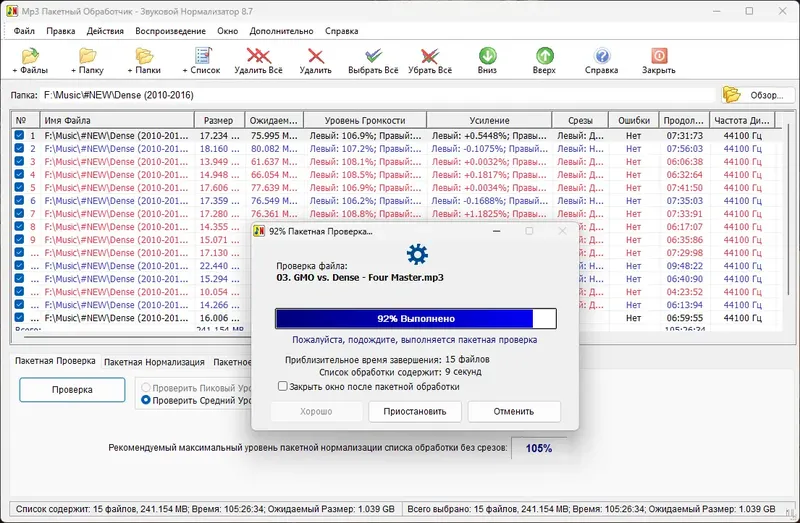
Task: Click the dialog's title bar app icon
Action: tap(259, 231)
